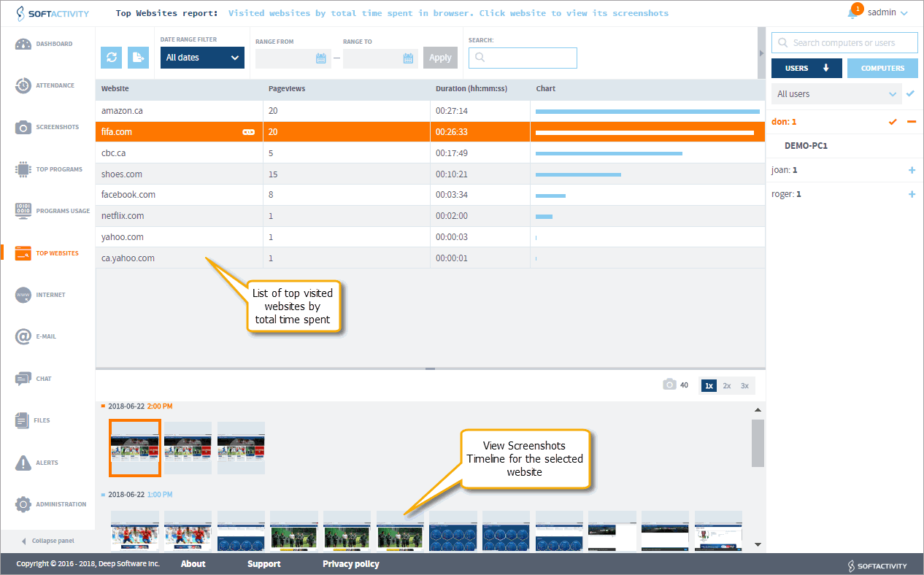Switch to the Computers tab

click(x=882, y=69)
